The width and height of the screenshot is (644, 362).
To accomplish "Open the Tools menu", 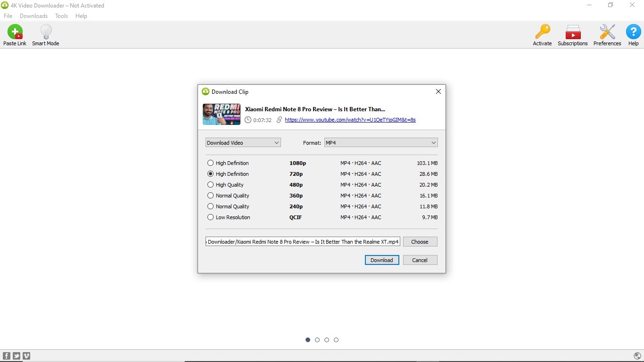I will click(61, 16).
